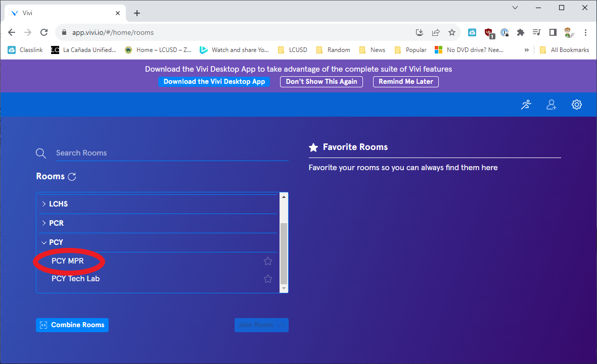Open the Random bookmarks folder
This screenshot has width=597, height=364.
[x=333, y=50]
